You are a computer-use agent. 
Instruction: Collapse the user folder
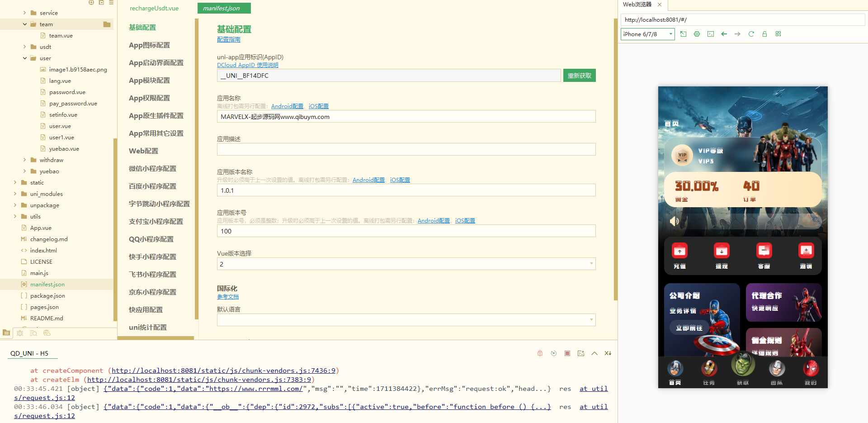point(25,58)
